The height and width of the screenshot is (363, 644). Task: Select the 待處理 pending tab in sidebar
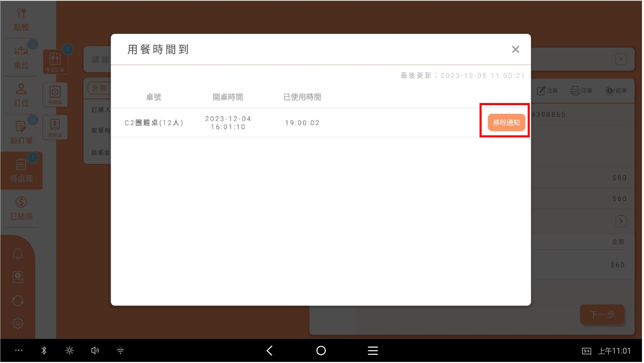pyautogui.click(x=21, y=171)
